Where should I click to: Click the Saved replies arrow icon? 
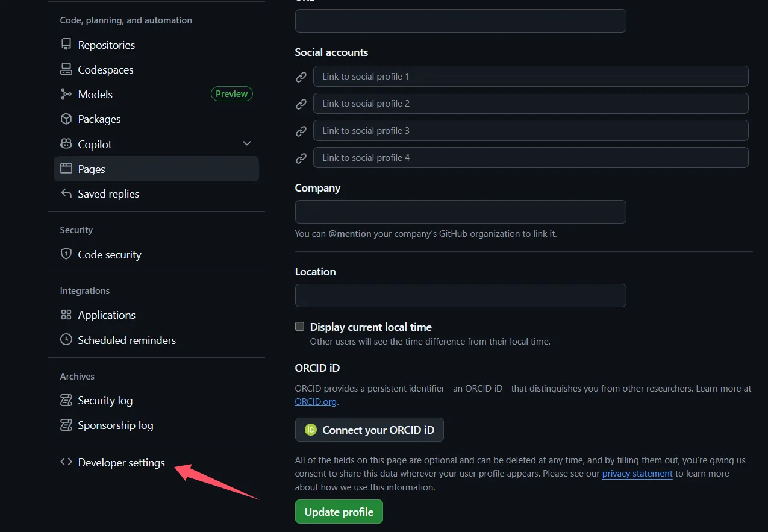(66, 193)
